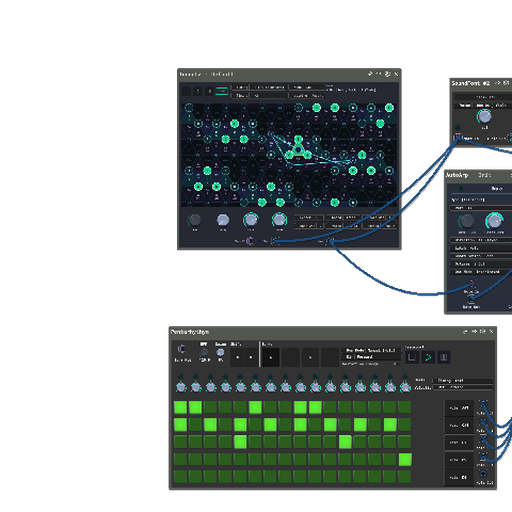Viewport: 512px width, 512px height.
Task: Click the first square view button in the hex-grid window
Action: [187, 91]
